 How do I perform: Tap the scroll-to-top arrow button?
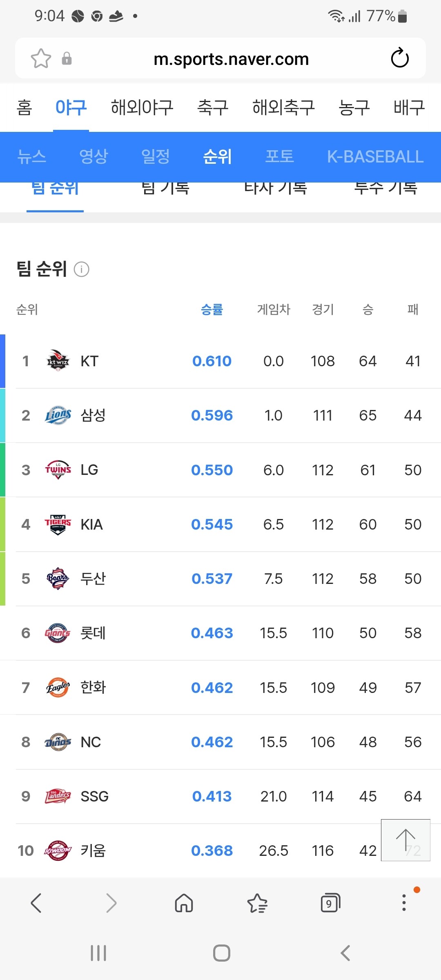click(x=405, y=840)
